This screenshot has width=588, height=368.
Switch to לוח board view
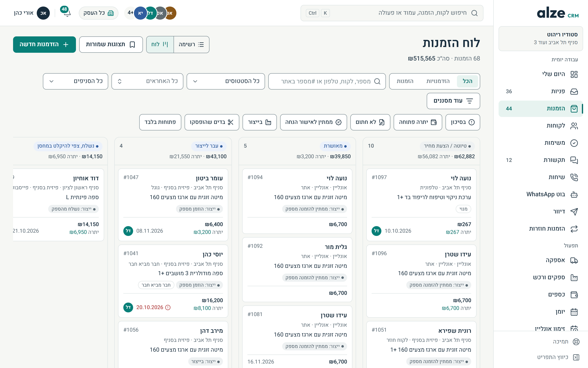click(160, 45)
